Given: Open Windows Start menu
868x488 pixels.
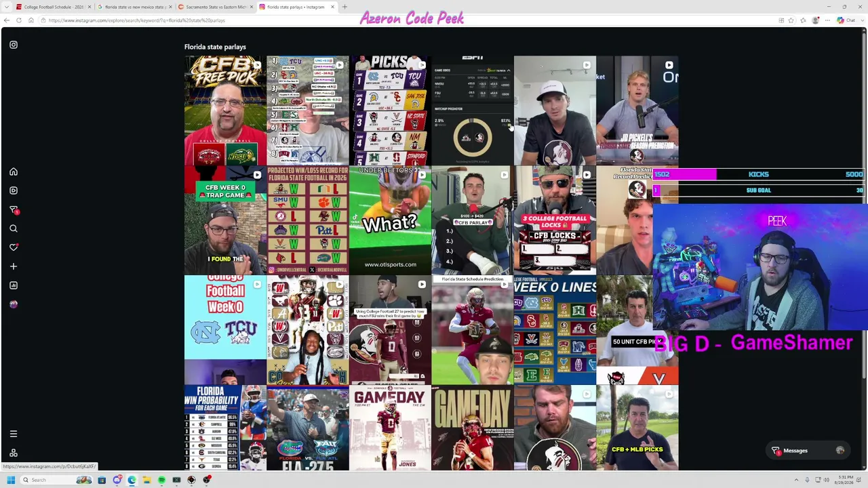Looking at the screenshot, I should point(11,480).
